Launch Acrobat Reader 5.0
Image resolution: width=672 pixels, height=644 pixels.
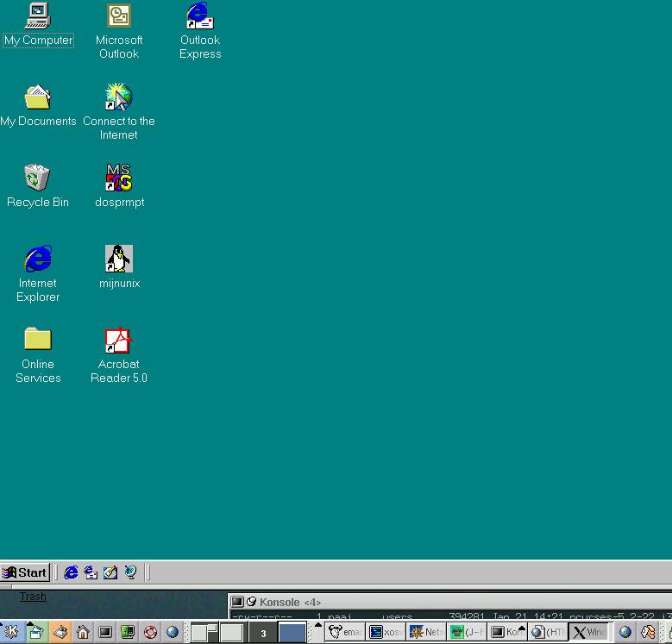[119, 341]
